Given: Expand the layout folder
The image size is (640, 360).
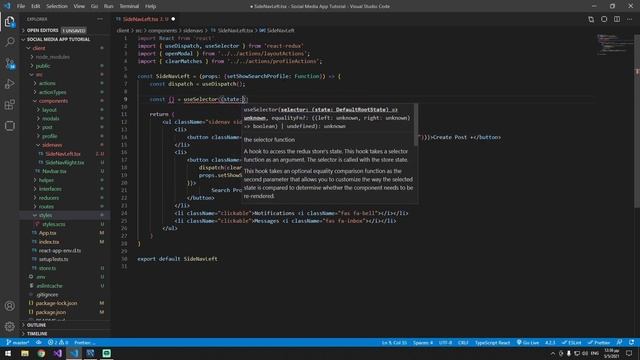Looking at the screenshot, I should 49,110.
